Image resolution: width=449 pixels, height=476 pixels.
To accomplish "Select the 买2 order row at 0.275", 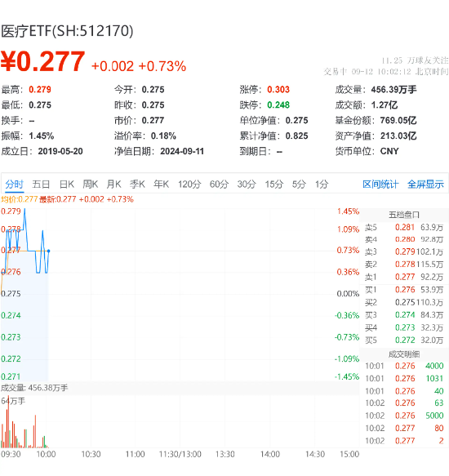I will 404,302.
